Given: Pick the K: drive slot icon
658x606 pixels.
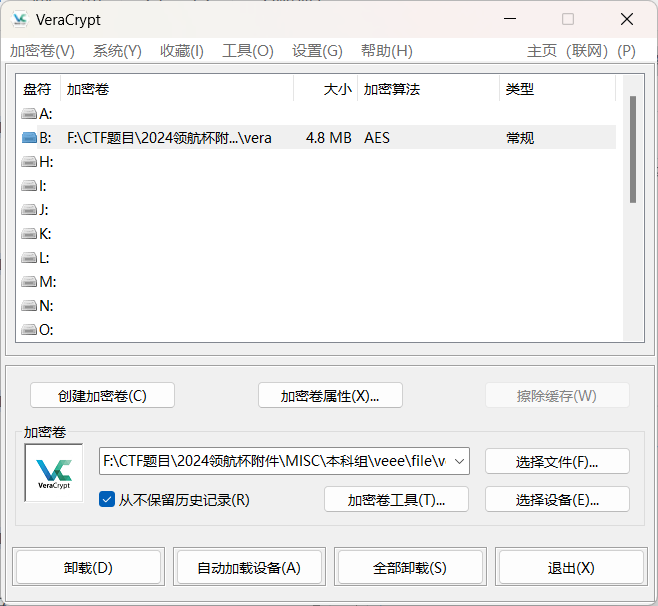Looking at the screenshot, I should pyautogui.click(x=29, y=234).
